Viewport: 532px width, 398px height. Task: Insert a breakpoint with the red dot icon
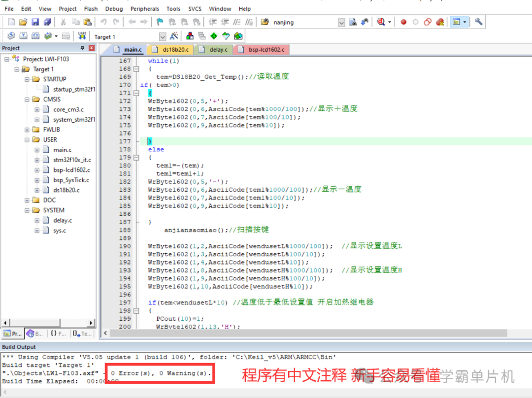tap(403, 22)
